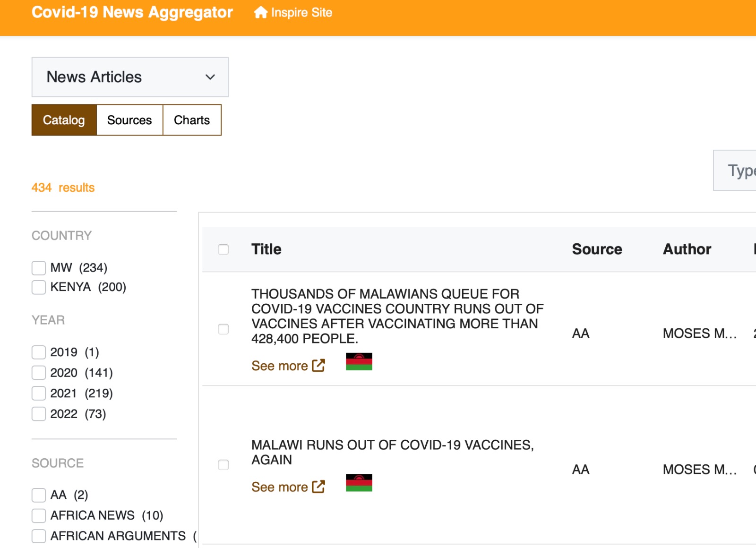The image size is (756, 548).
Task: Open Covid-19 News Aggregator title link
Action: pos(132,12)
